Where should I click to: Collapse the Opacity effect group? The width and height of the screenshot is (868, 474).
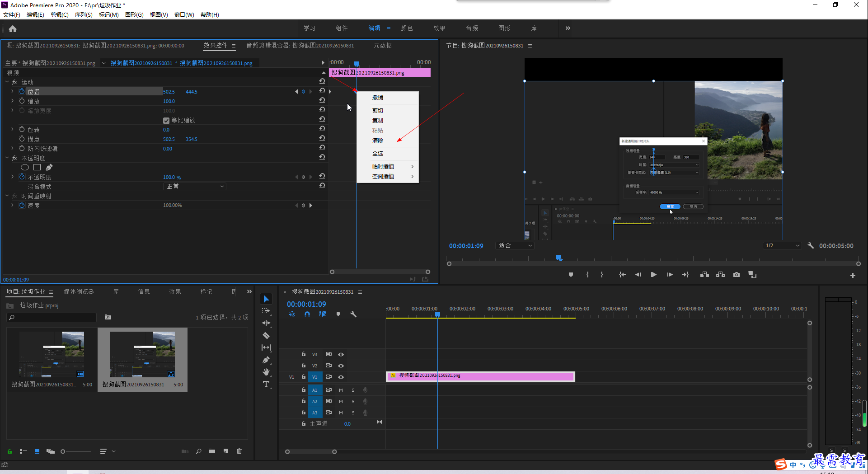click(x=7, y=158)
